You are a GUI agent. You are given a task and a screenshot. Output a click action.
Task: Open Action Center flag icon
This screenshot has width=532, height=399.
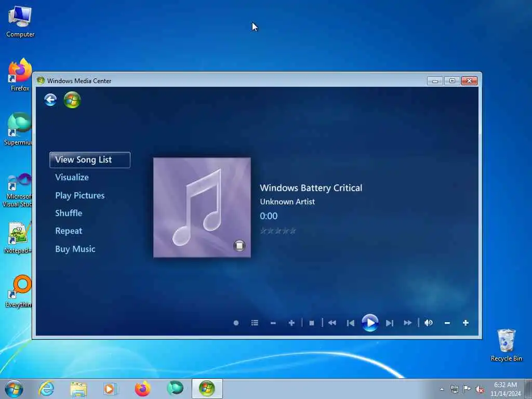(x=467, y=389)
